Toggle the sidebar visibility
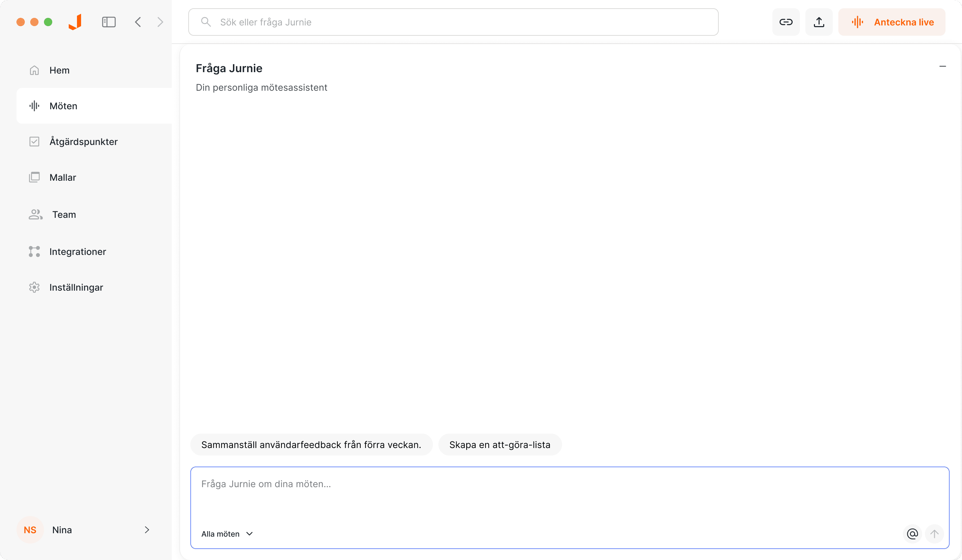Image resolution: width=962 pixels, height=560 pixels. pos(109,22)
